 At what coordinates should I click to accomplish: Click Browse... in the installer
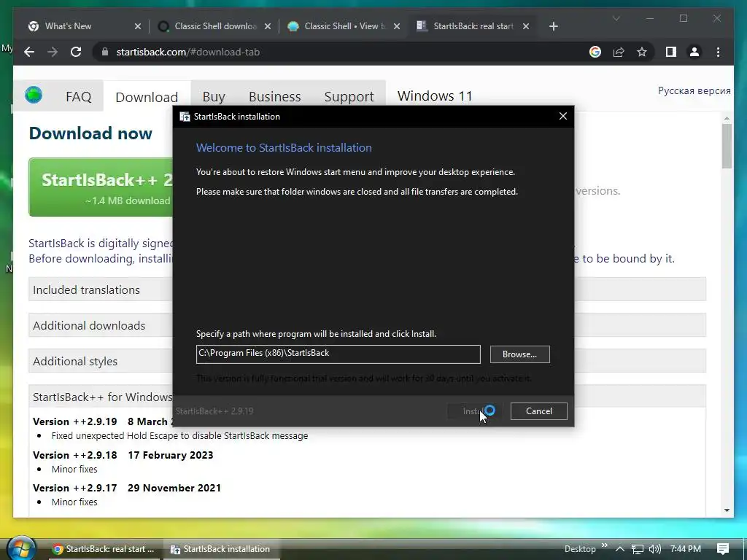(519, 354)
